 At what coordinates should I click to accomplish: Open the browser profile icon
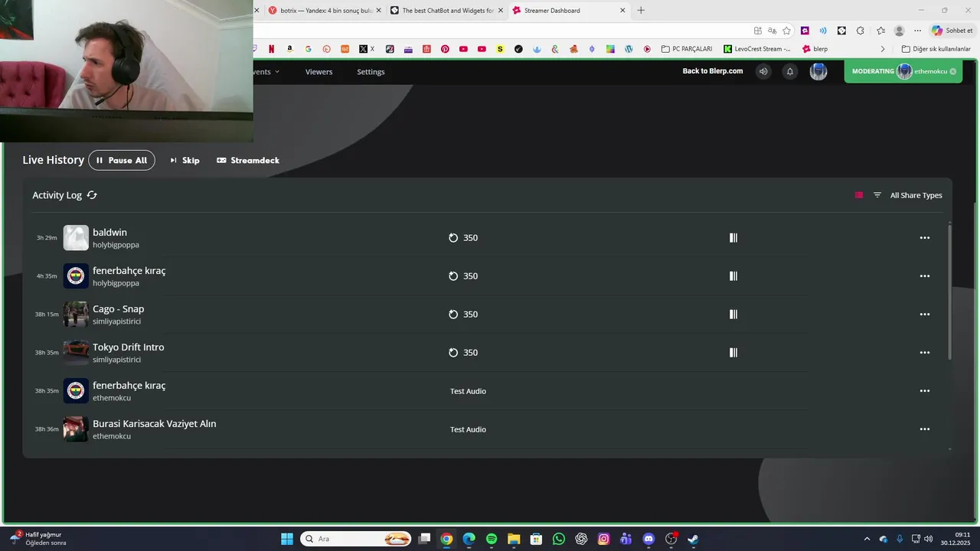pyautogui.click(x=899, y=31)
